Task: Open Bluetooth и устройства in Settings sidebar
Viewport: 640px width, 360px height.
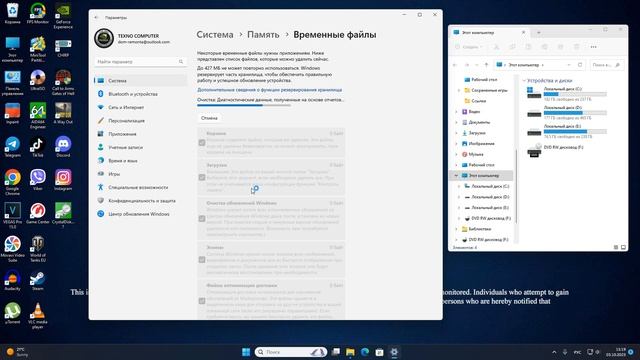Action: 140,94
